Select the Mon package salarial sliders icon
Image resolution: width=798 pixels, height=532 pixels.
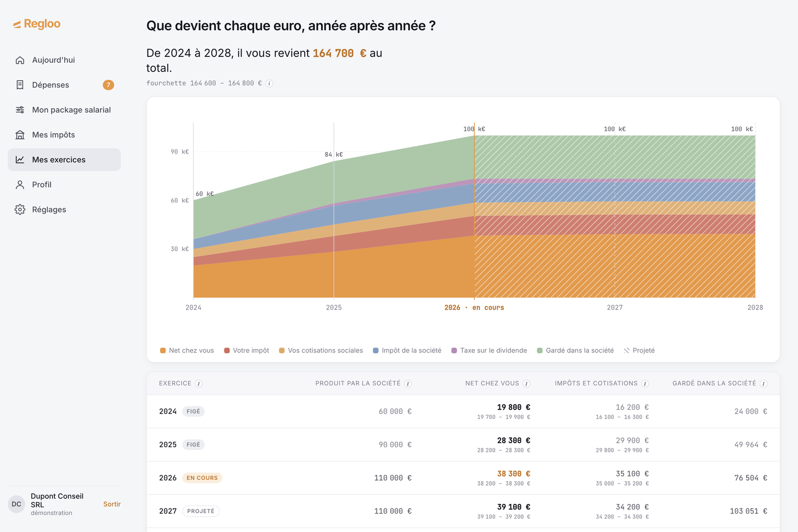[20, 110]
